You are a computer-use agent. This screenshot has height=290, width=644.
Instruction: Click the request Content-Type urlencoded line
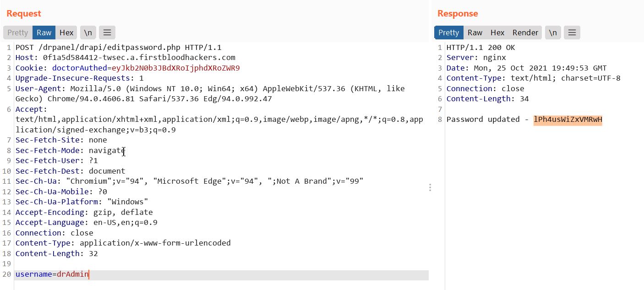[x=123, y=243]
